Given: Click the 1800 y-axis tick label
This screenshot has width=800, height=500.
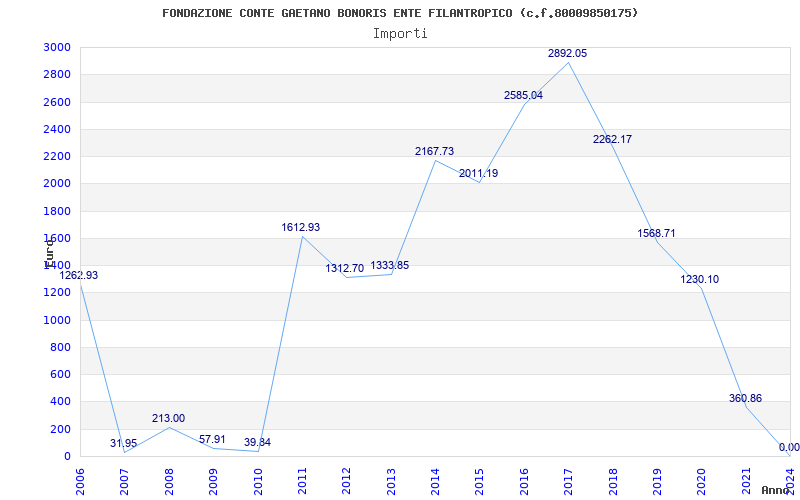Looking at the screenshot, I should click(x=57, y=211).
